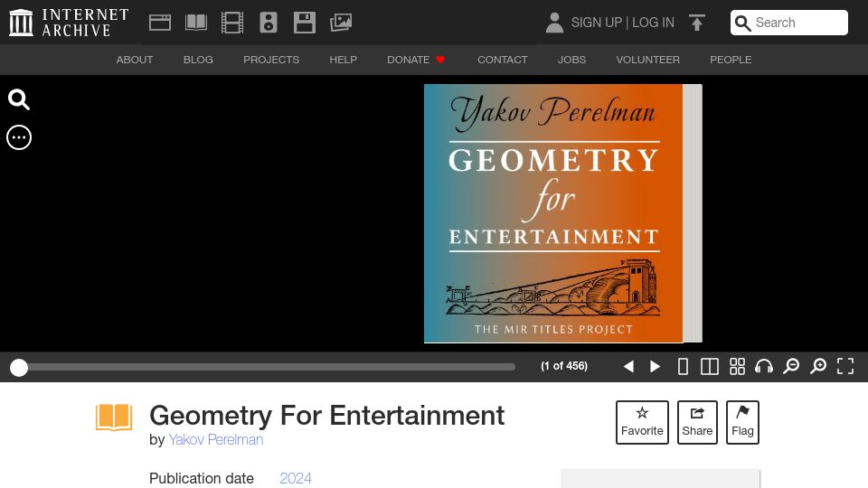The width and height of the screenshot is (868, 488).
Task: Click the user avatar icon
Action: (554, 23)
